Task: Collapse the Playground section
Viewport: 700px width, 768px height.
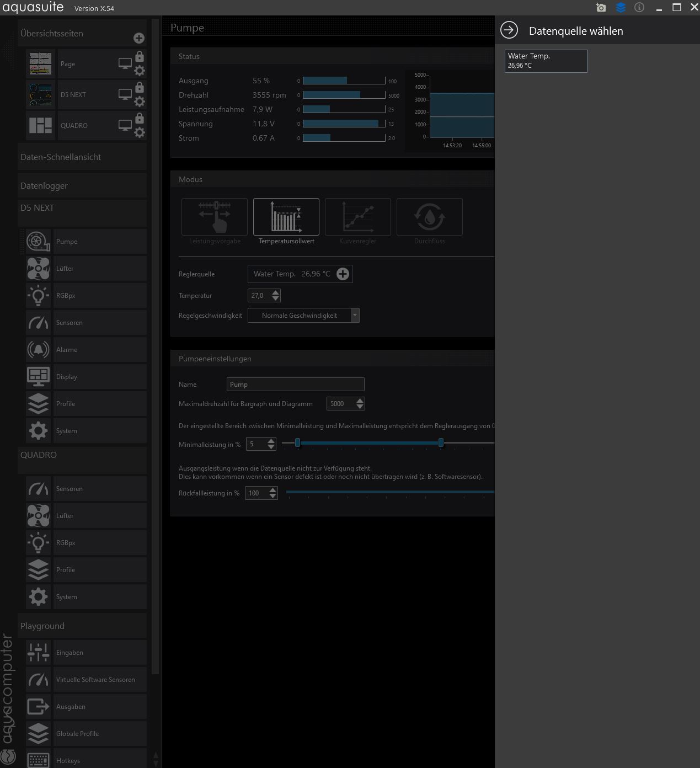Action: tap(82, 626)
